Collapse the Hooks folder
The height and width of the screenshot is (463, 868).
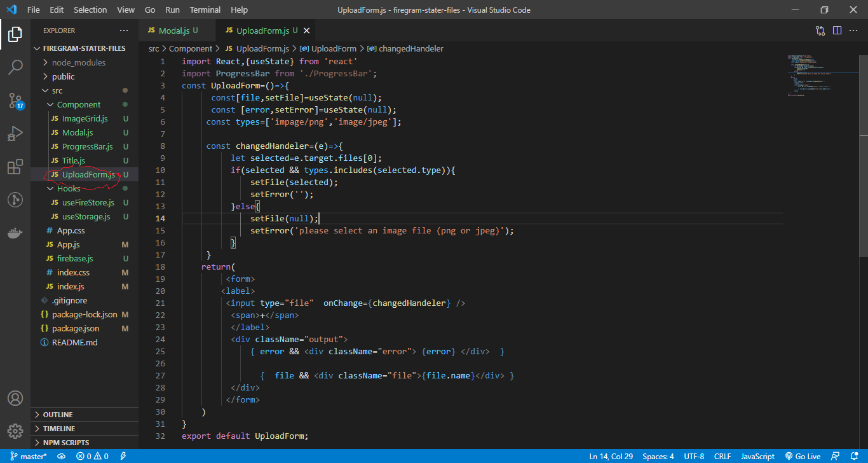(x=85, y=188)
